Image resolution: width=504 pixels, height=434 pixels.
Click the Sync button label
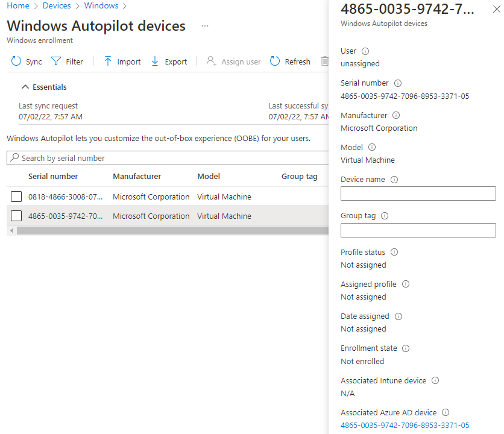pyautogui.click(x=34, y=61)
